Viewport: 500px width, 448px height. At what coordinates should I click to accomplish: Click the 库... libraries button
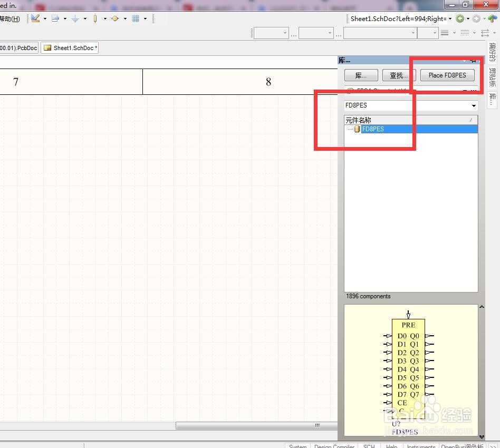point(361,75)
